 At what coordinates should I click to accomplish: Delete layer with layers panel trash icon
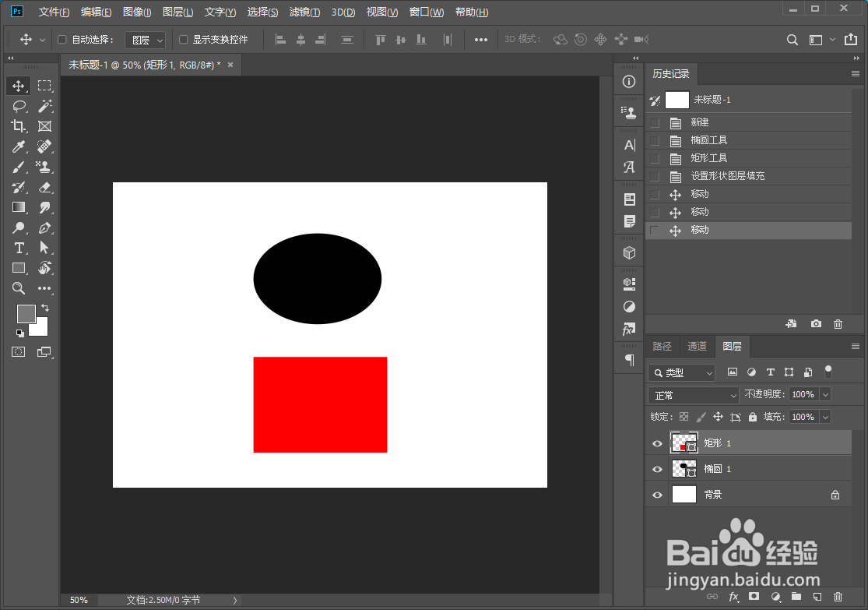point(838,597)
